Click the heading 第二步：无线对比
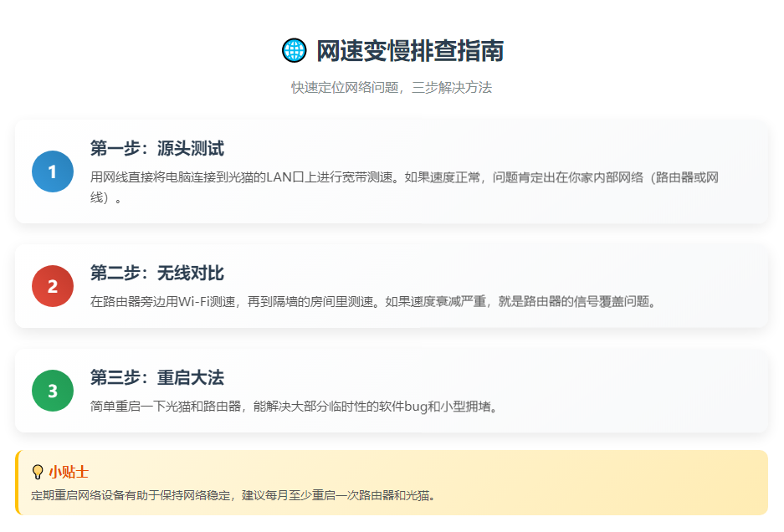Screen dimensions: 784x532 [x=157, y=273]
